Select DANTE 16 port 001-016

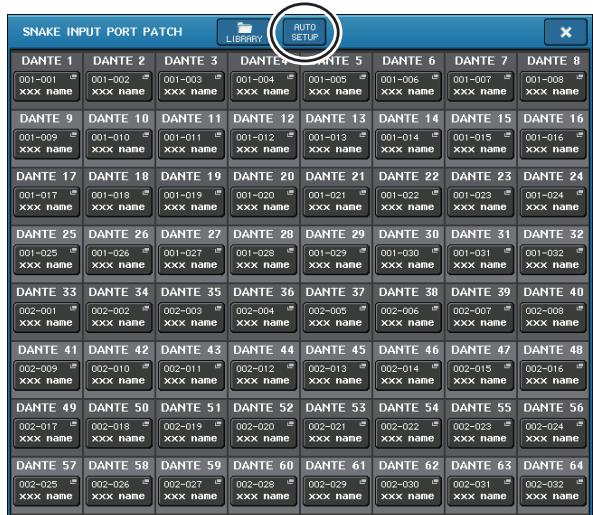coord(553,144)
